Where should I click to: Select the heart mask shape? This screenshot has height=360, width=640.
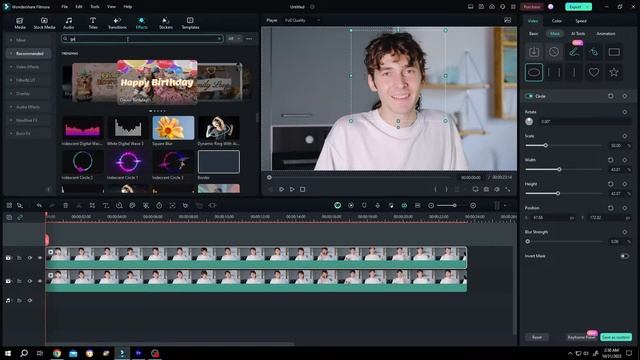click(594, 73)
